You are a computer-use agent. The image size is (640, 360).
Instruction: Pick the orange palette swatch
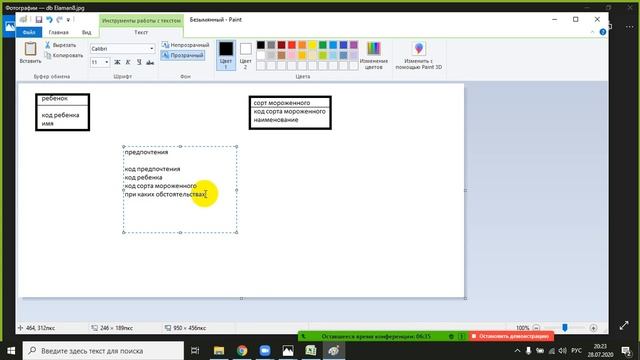tap(302, 45)
